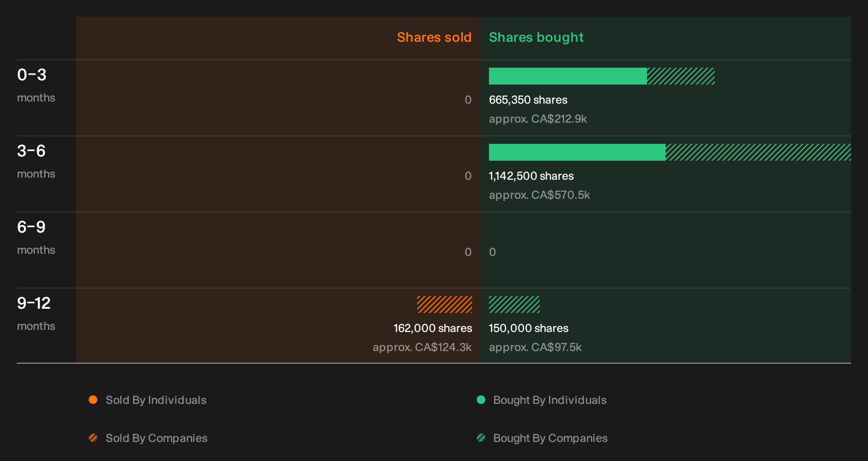Click the Shares sold column header

pos(434,38)
